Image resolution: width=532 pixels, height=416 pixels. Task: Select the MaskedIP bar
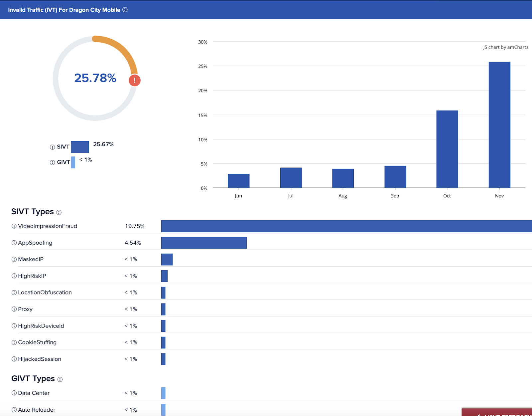(167, 260)
